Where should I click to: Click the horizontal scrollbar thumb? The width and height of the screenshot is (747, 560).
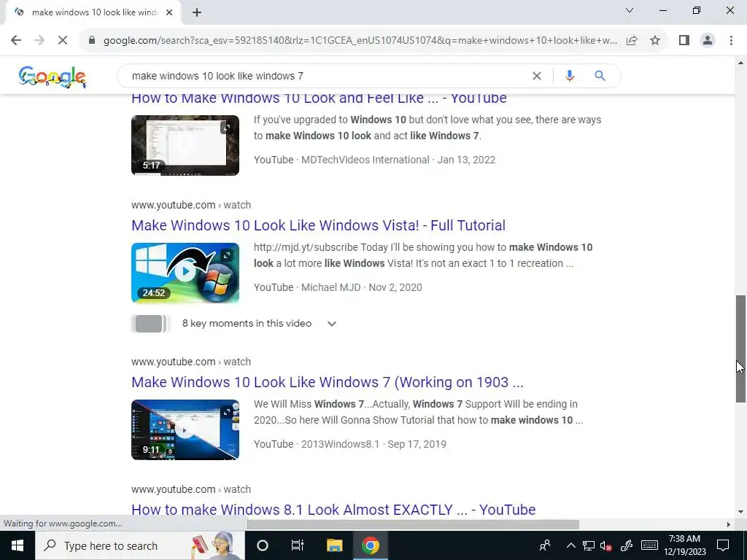pos(413,525)
